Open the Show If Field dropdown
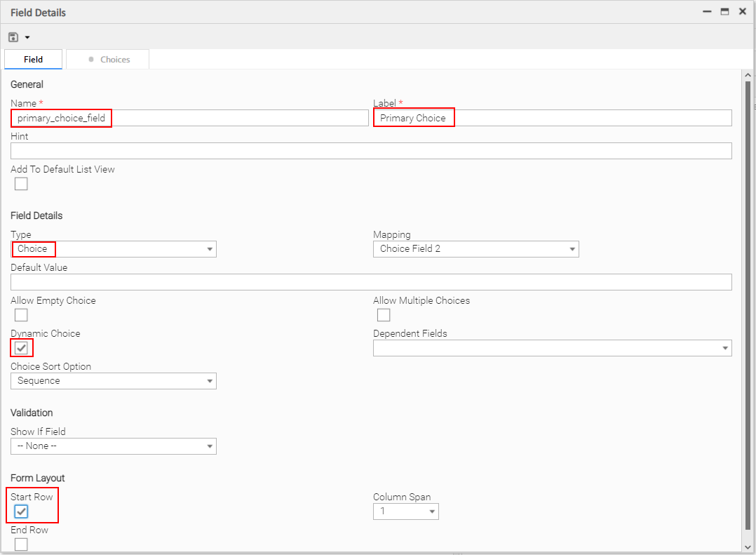Viewport: 756px width, 555px height. tap(114, 446)
